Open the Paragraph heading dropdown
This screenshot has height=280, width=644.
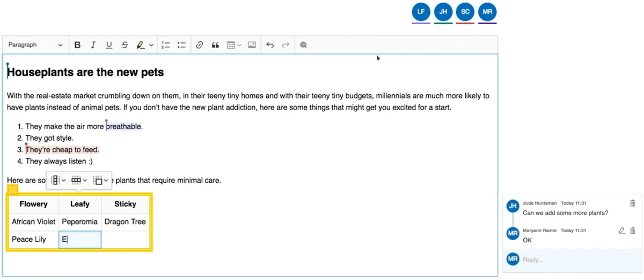coord(35,45)
